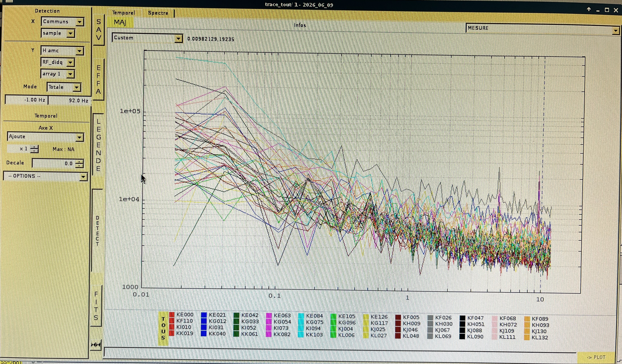622x364 pixels.
Task: Switch to the Temporel tab
Action: click(x=123, y=13)
